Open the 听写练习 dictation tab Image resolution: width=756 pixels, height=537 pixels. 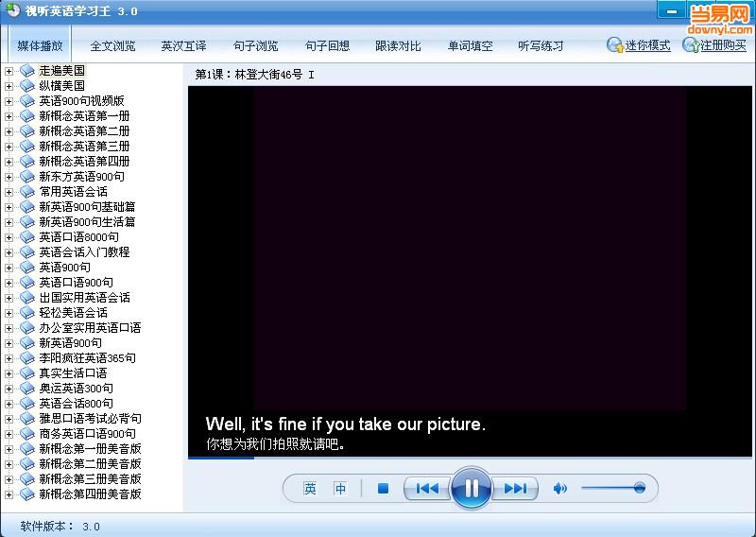541,46
